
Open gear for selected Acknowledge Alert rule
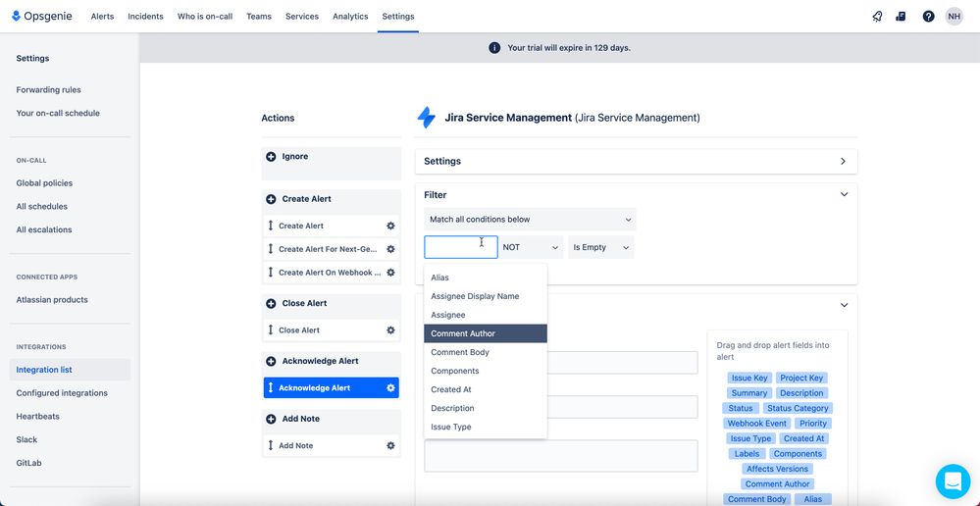[390, 388]
